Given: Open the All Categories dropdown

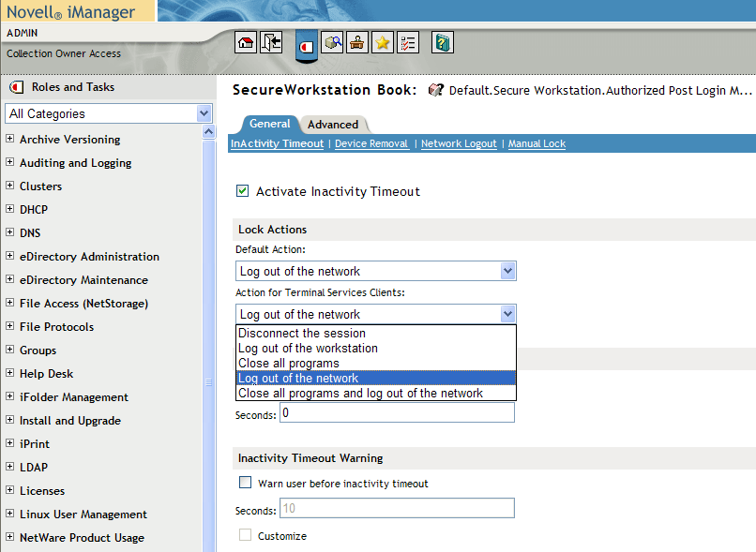Looking at the screenshot, I should click(x=206, y=112).
